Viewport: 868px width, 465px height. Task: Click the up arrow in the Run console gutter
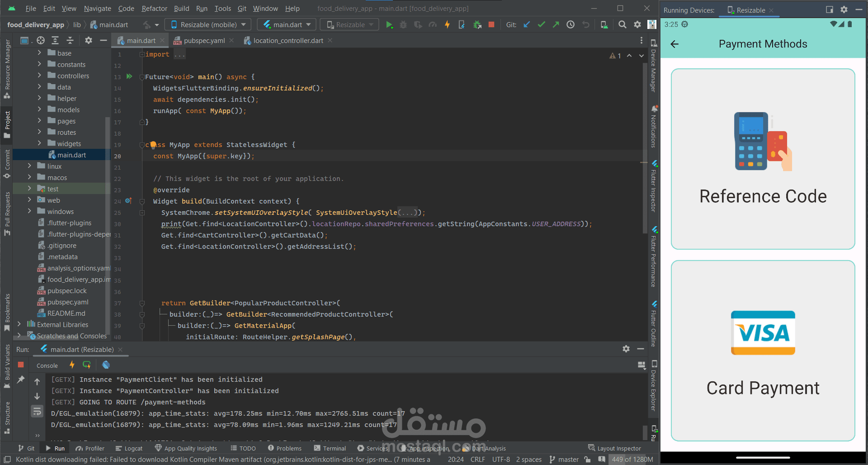coord(37,382)
